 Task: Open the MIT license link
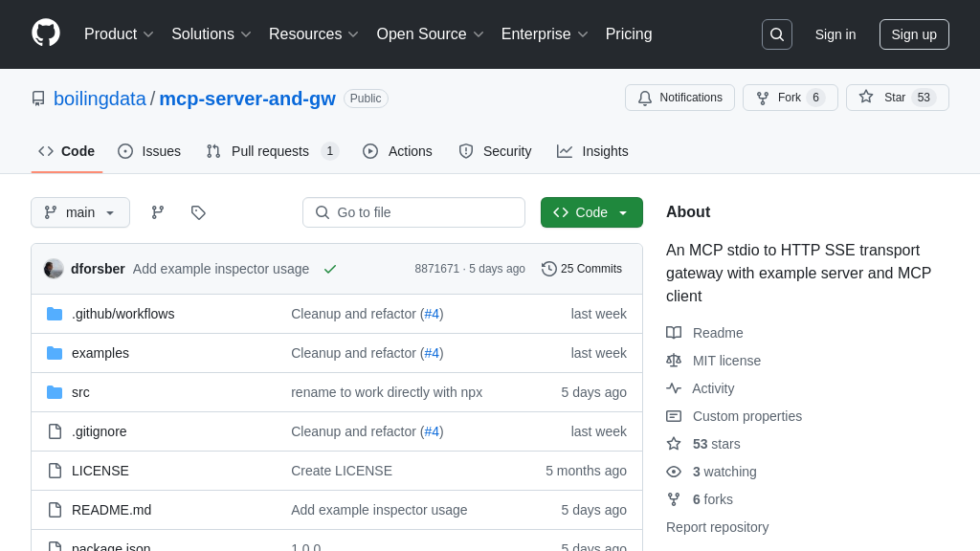[x=726, y=361]
